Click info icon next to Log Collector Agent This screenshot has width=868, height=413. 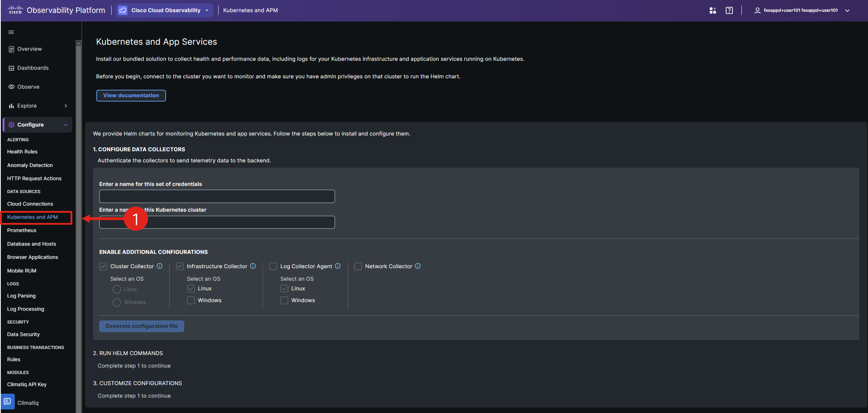[338, 266]
